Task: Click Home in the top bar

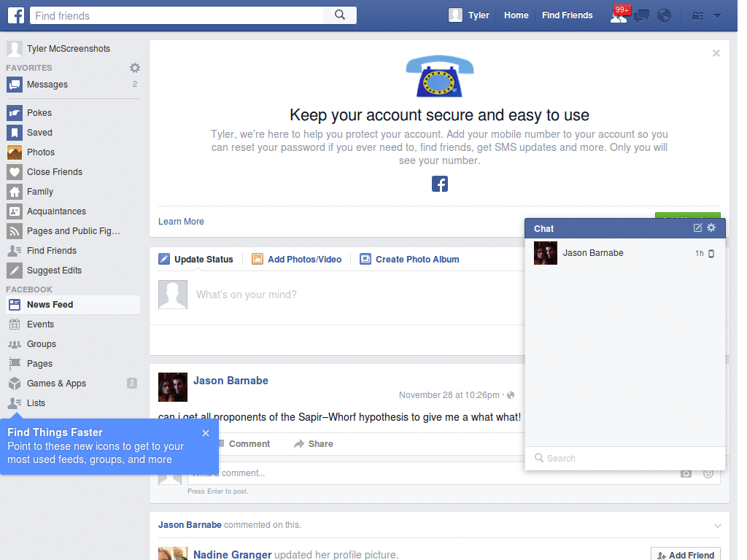Action: click(516, 15)
